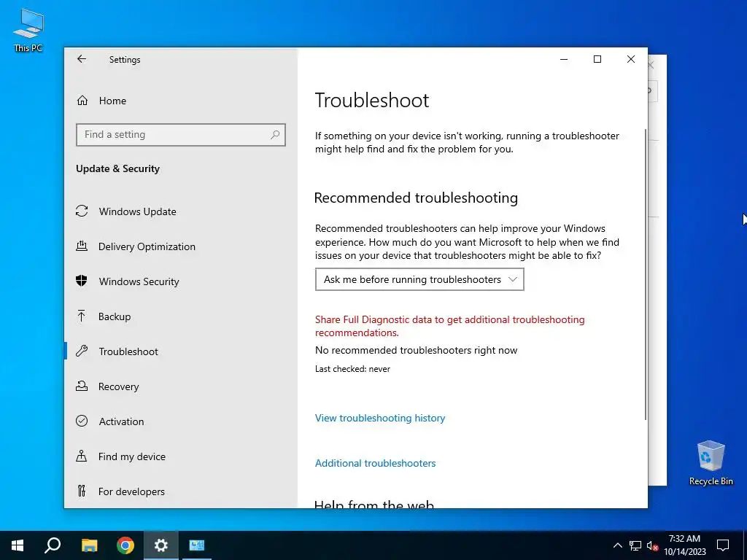The height and width of the screenshot is (560, 747).
Task: Open the Windows Start menu
Action: click(x=18, y=545)
